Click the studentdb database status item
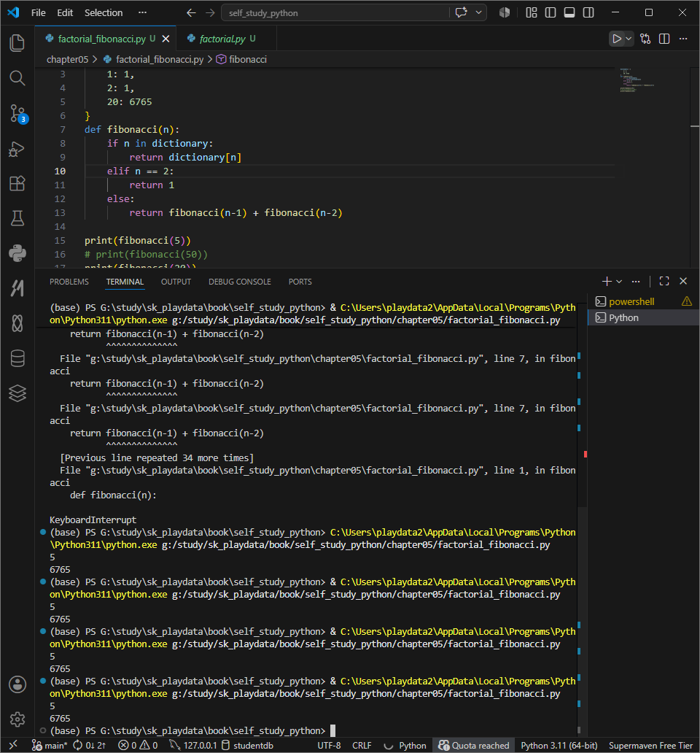Screen dimensions: 700x753 click(248, 745)
